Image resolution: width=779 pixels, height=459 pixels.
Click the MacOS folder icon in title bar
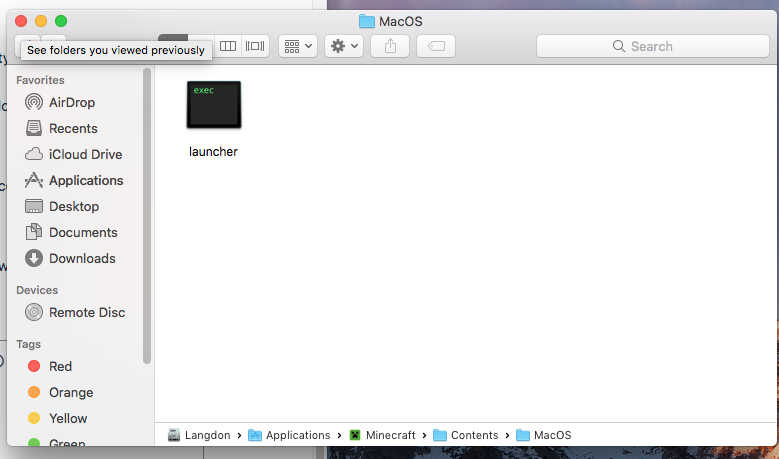[367, 21]
